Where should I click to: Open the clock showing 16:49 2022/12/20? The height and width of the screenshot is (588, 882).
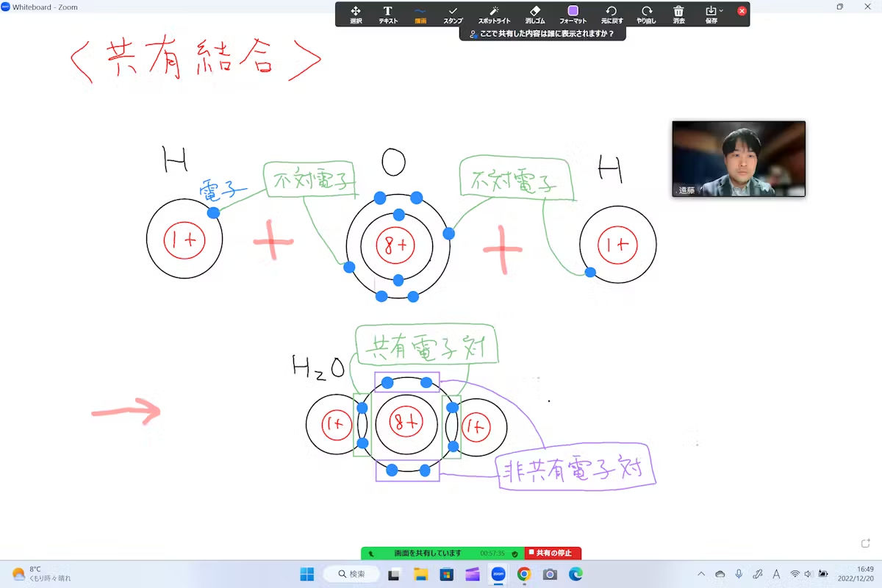856,574
